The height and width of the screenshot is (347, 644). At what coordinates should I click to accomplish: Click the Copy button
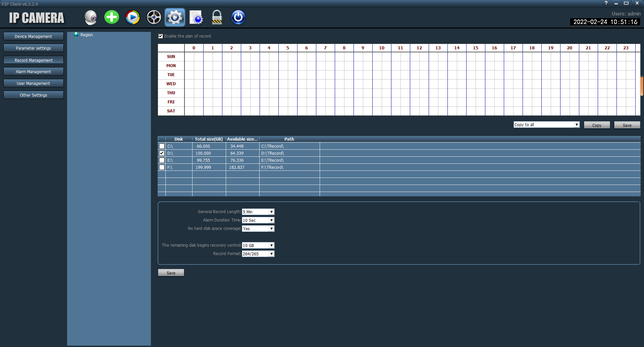[597, 125]
